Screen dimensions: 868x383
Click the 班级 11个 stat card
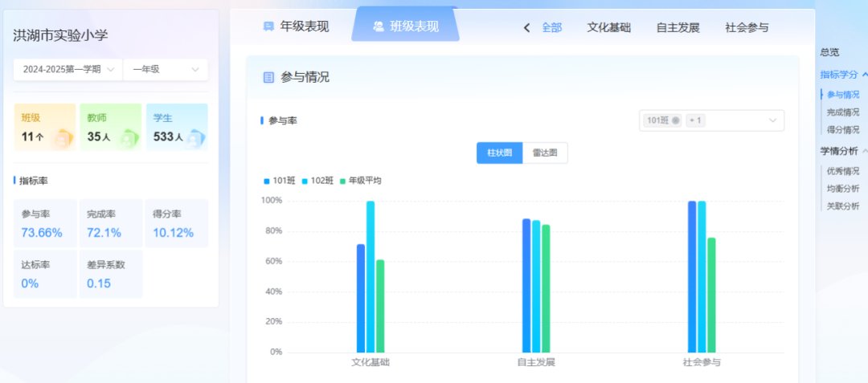click(x=45, y=127)
